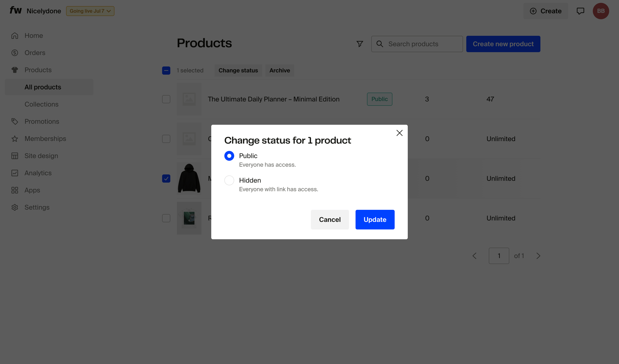Focus the Search products field
This screenshot has height=364, width=619.
tap(417, 44)
